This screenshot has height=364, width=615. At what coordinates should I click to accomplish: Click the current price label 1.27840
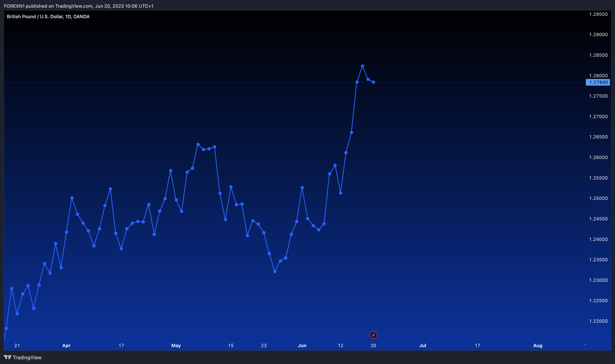click(598, 82)
